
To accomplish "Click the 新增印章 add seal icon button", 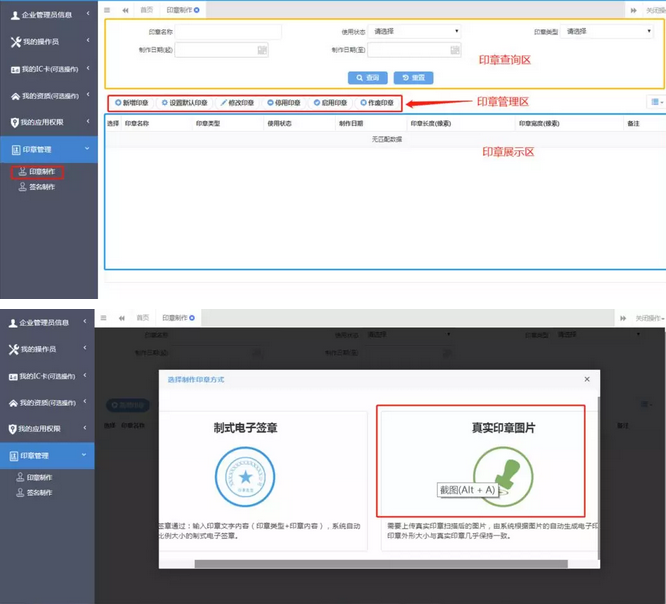I will click(x=118, y=103).
